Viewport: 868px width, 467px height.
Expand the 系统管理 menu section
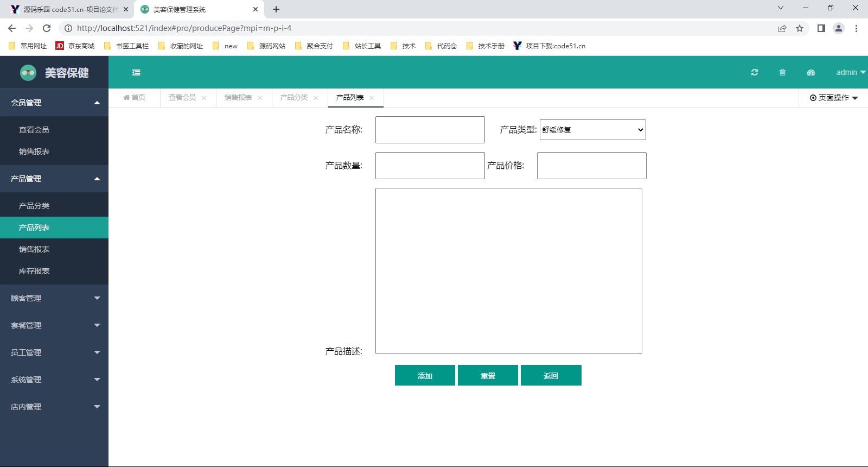(x=54, y=380)
